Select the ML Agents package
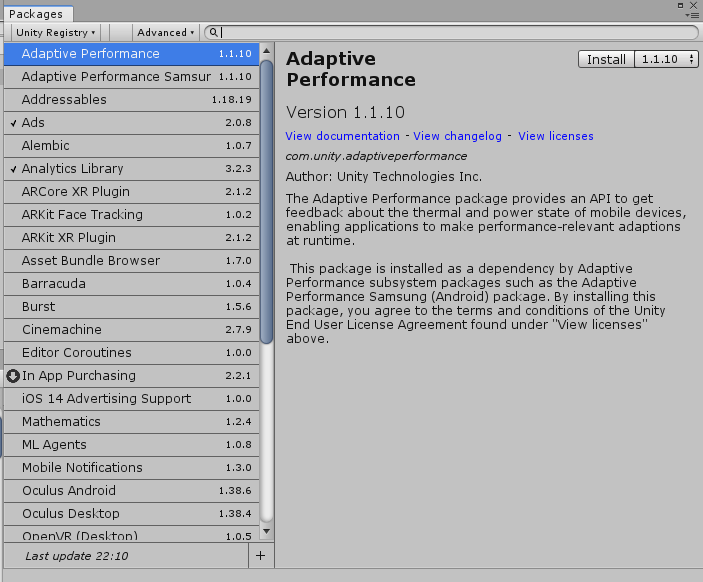The image size is (703, 582). 131,445
